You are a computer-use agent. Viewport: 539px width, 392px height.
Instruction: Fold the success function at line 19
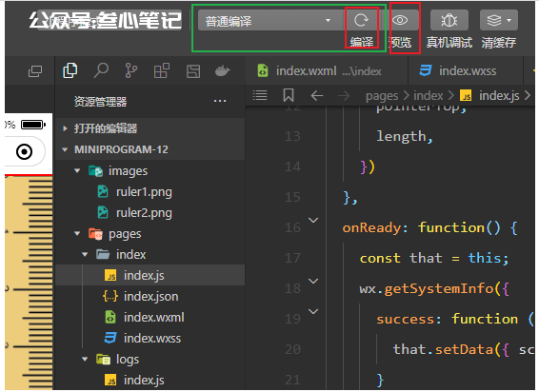(313, 312)
